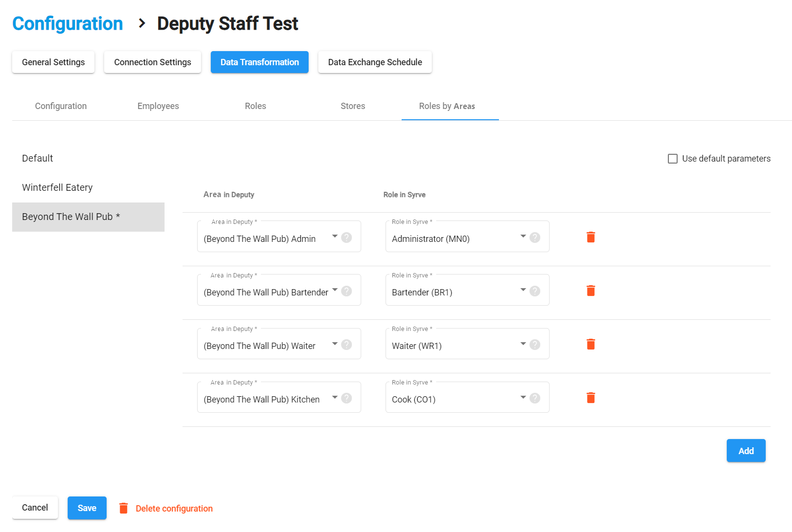The image size is (792, 532).
Task: Show help for Bartender (BR1) role
Action: [534, 291]
